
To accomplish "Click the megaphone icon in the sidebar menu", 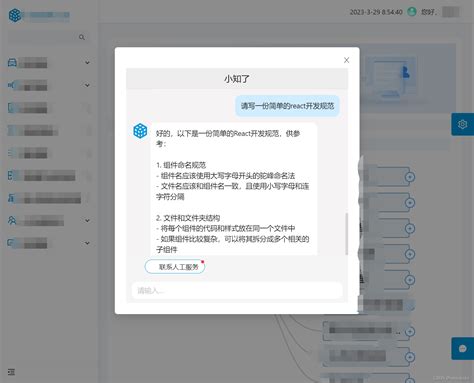I will click(x=11, y=85).
